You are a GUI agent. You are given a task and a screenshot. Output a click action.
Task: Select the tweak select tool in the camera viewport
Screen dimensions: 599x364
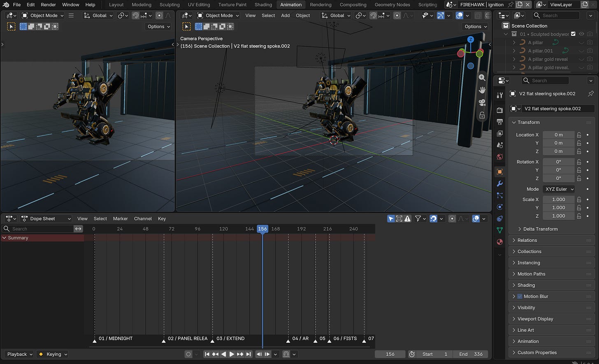187,26
